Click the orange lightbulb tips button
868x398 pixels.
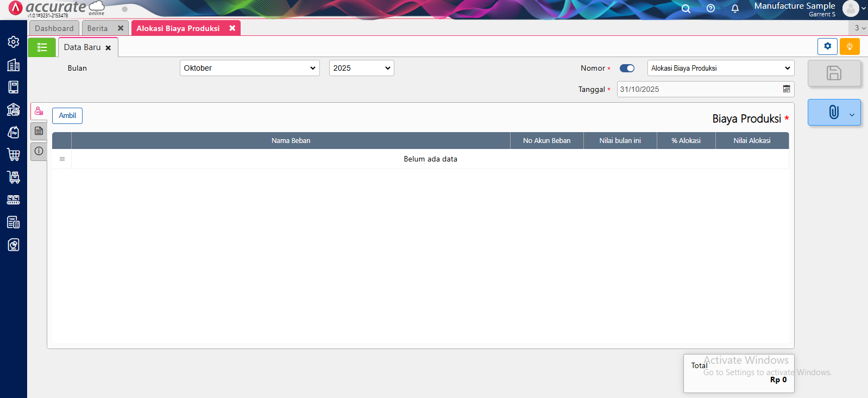[x=850, y=47]
